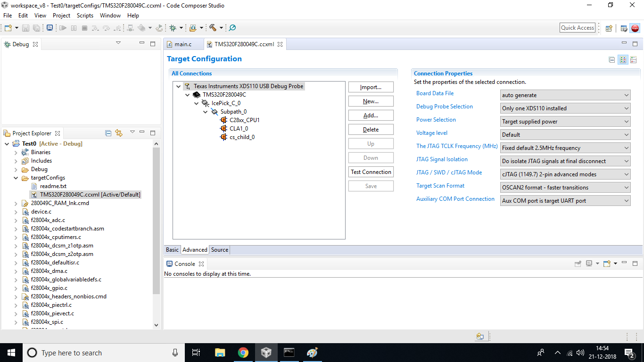644x362 pixels.
Task: Click the Step Return toolbar icon
Action: [117, 28]
